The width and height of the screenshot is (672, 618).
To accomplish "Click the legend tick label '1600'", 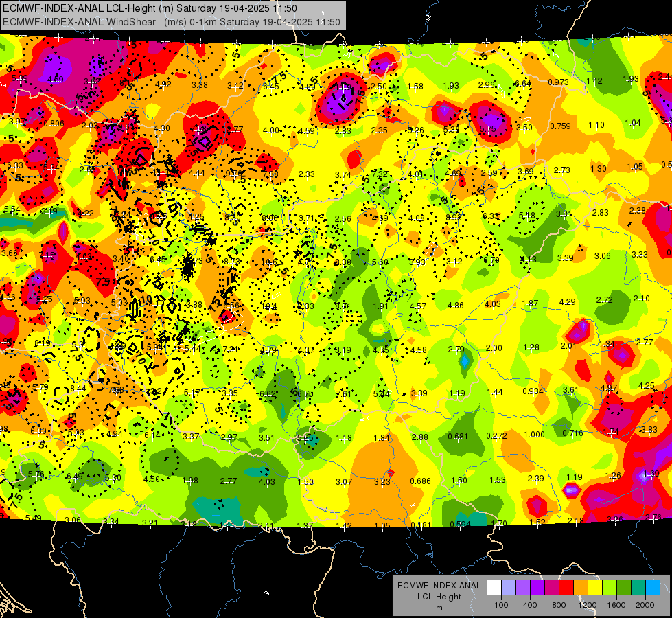I will coord(616,605).
